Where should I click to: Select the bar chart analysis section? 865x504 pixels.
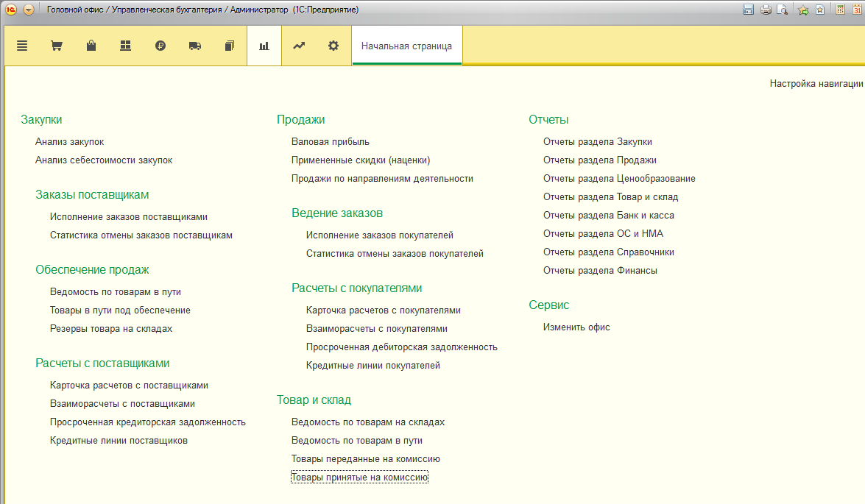(x=264, y=46)
